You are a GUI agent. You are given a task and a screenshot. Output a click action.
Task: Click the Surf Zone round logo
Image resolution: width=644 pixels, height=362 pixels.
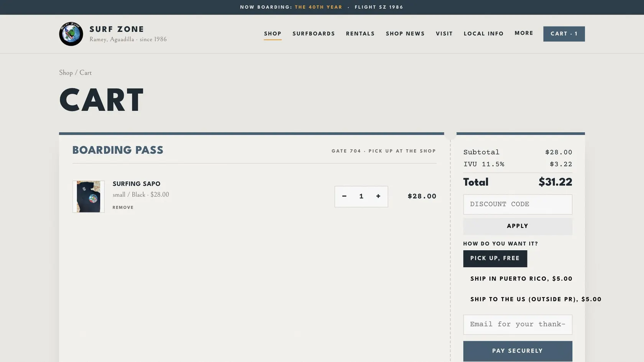[71, 34]
